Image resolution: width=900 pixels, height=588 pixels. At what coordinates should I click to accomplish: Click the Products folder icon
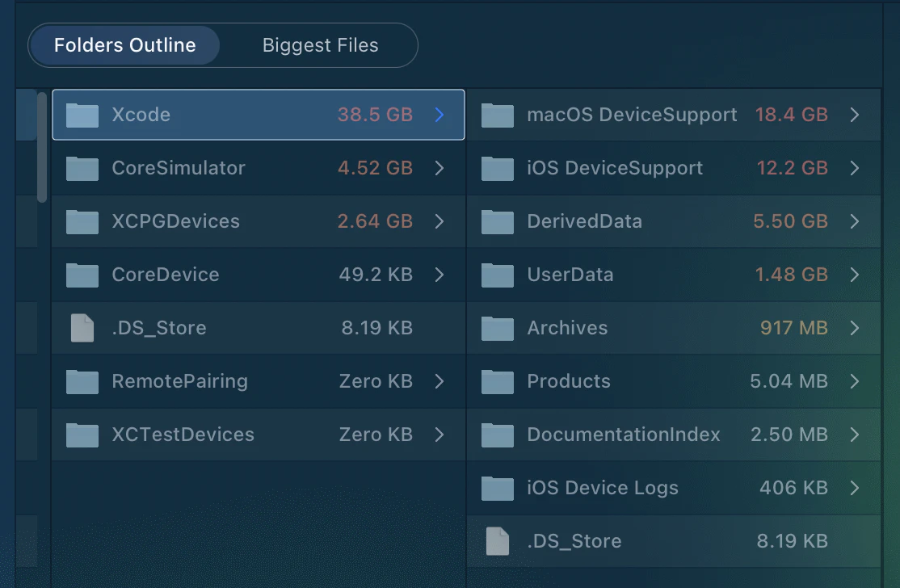coord(497,381)
